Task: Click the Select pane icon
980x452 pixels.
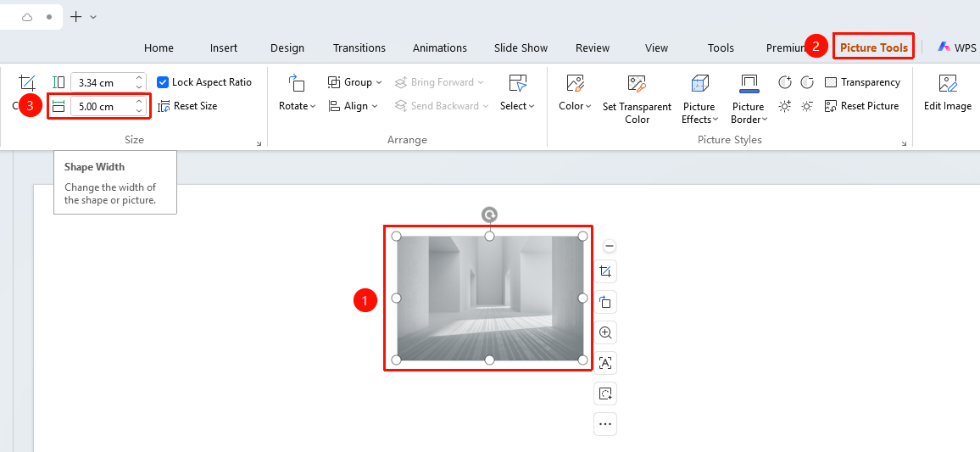Action: tap(517, 83)
